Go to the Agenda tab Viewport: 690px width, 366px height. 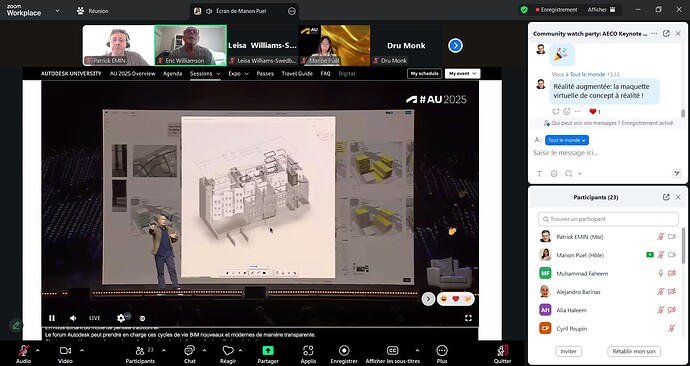coord(172,74)
